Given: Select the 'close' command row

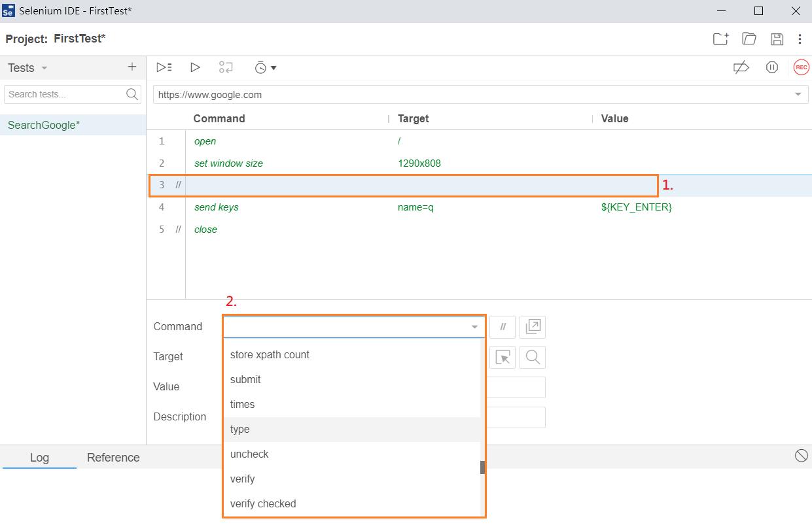Looking at the screenshot, I should point(479,229).
